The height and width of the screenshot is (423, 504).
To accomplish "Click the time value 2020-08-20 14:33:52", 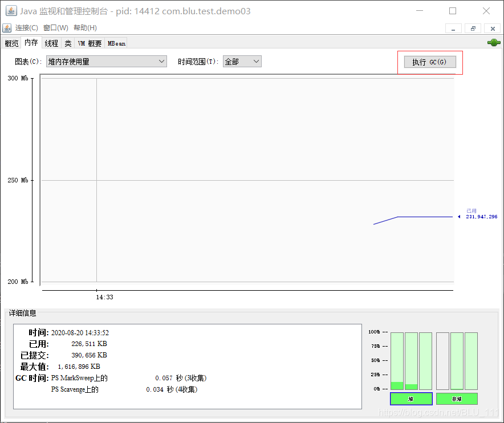I will coord(80,333).
